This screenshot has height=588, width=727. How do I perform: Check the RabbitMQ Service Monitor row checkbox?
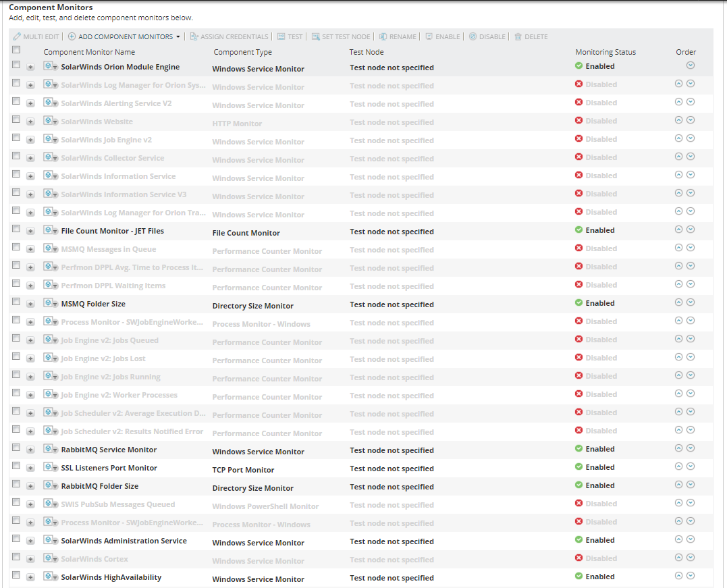(16, 447)
